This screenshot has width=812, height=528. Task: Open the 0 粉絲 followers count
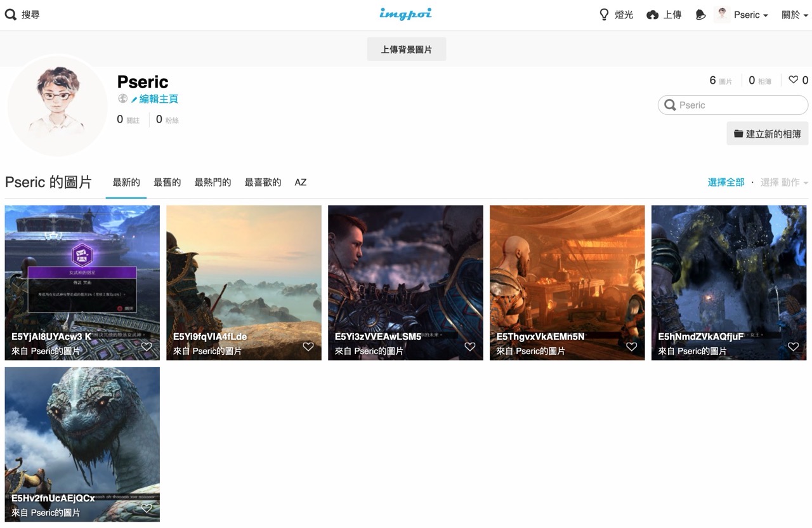coord(167,119)
